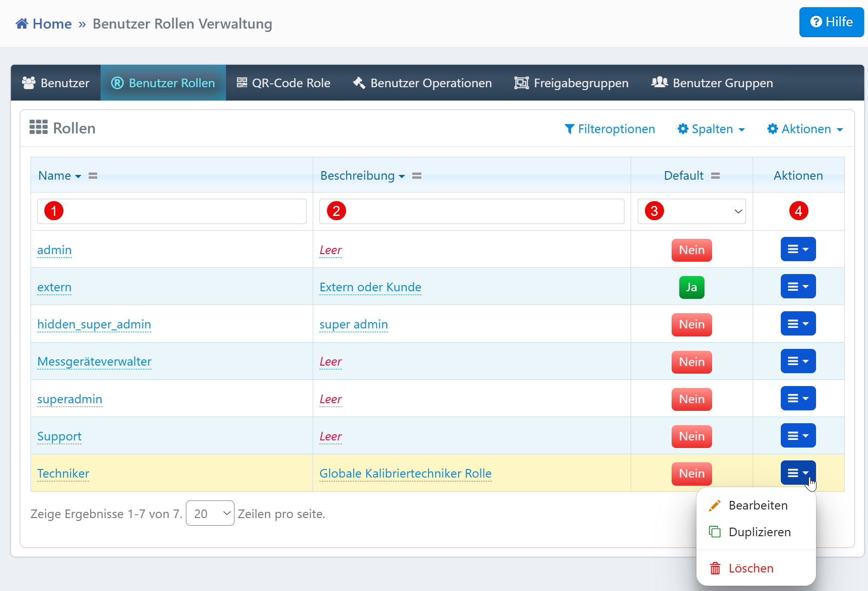Viewport: 868px width, 591px height.
Task: Open the Benutzer Gruppen tab
Action: [x=712, y=83]
